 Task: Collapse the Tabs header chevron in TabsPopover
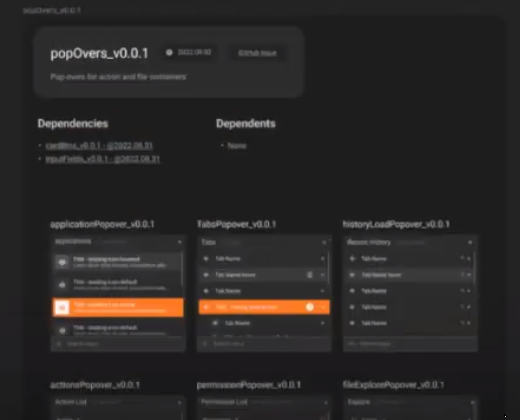(x=324, y=242)
